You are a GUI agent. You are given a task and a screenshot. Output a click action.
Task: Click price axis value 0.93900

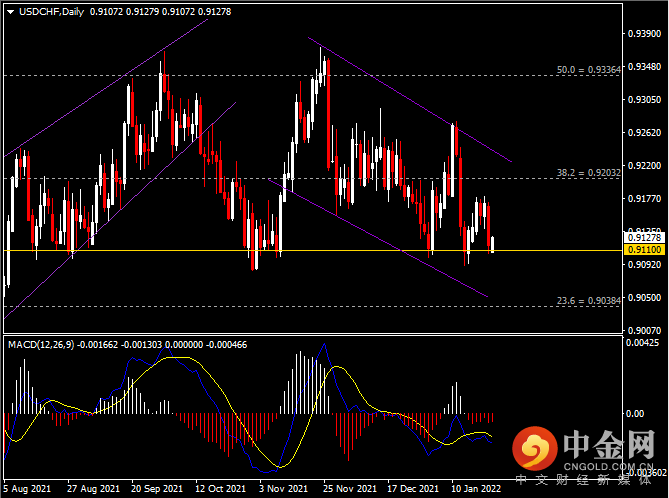click(644, 34)
